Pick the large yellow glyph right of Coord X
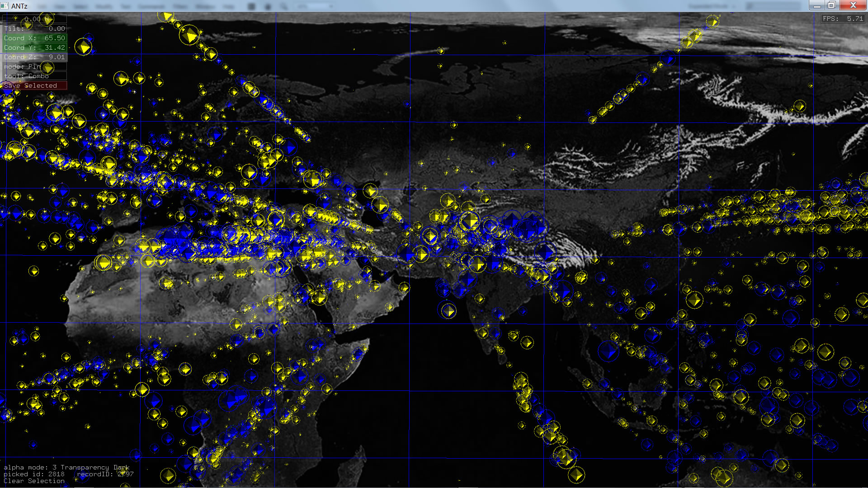Screen dimensions: 868x488 [83, 47]
